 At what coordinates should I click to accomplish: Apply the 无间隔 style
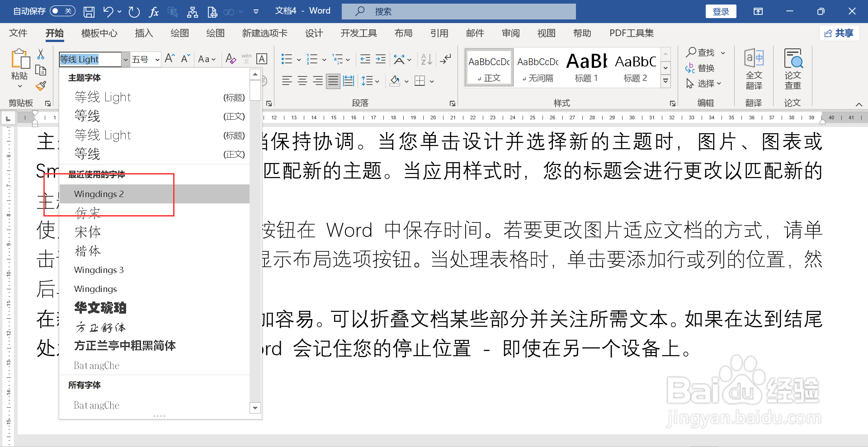tap(538, 67)
